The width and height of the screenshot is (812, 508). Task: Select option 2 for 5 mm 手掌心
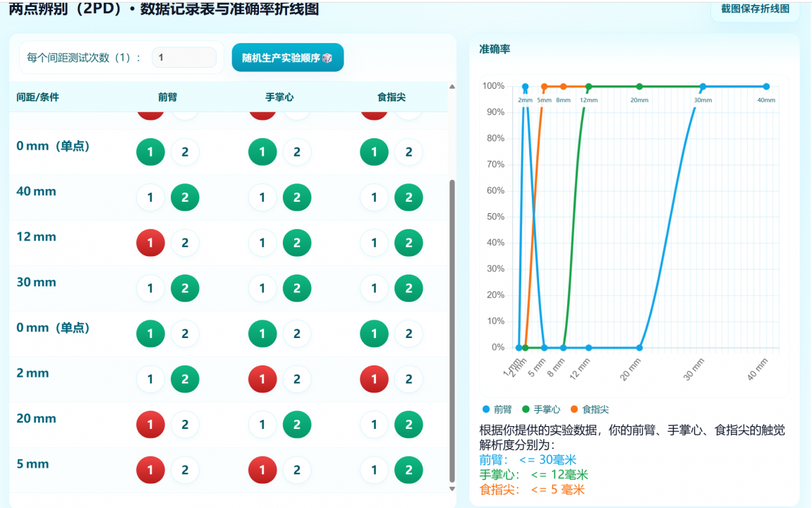pos(297,470)
